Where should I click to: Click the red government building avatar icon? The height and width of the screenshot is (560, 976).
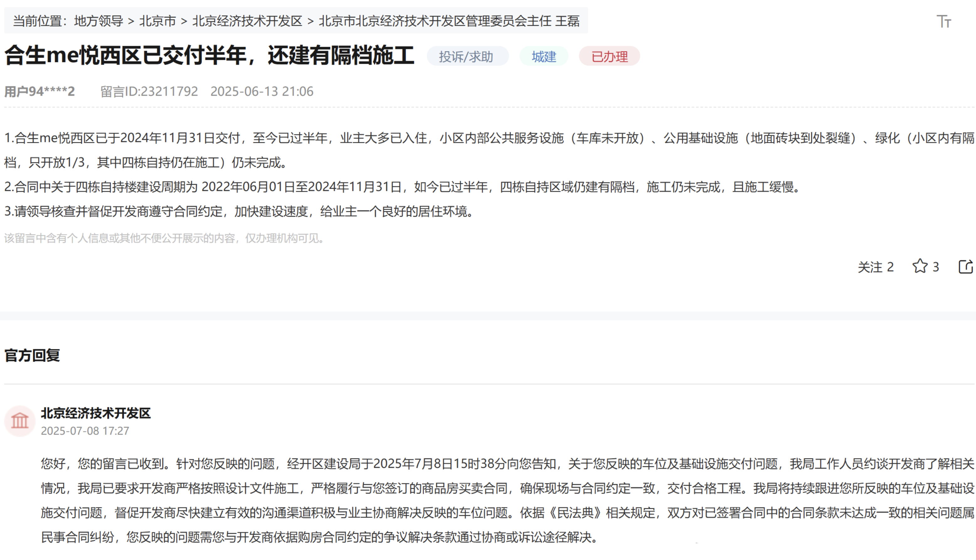pos(20,421)
